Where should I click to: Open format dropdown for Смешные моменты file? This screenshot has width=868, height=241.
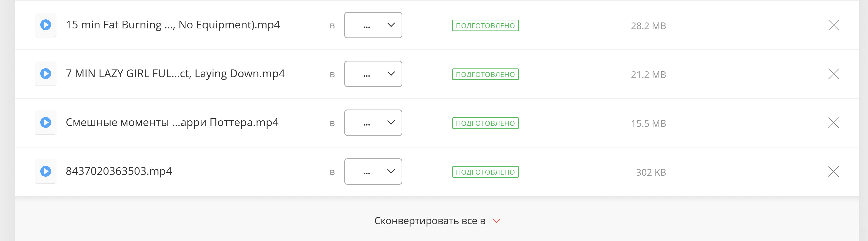point(373,123)
